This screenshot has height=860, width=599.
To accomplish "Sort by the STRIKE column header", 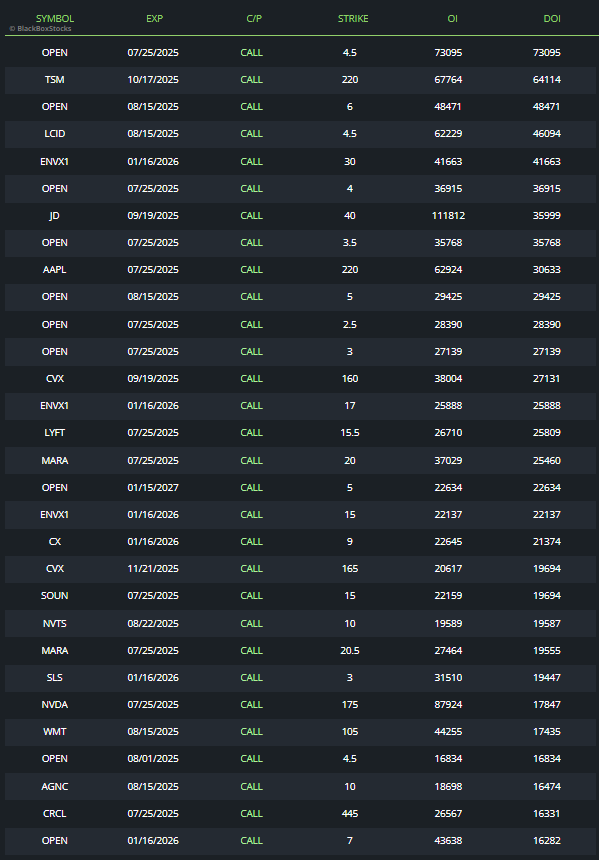I will tap(353, 19).
